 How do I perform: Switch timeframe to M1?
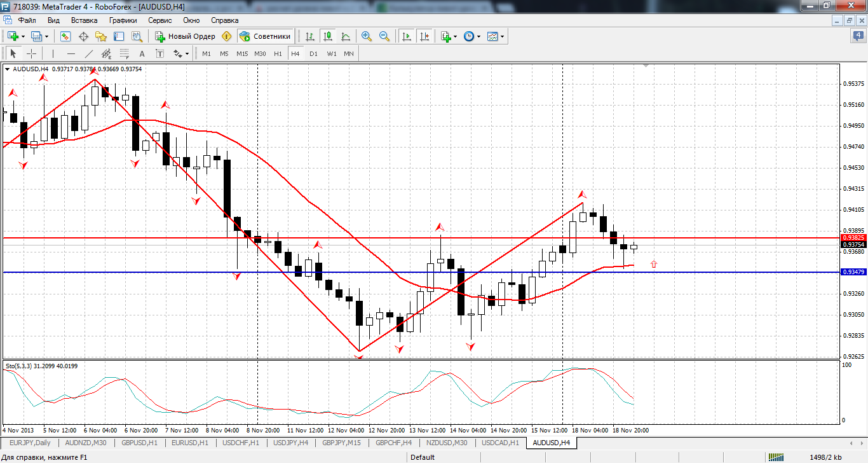pyautogui.click(x=207, y=53)
